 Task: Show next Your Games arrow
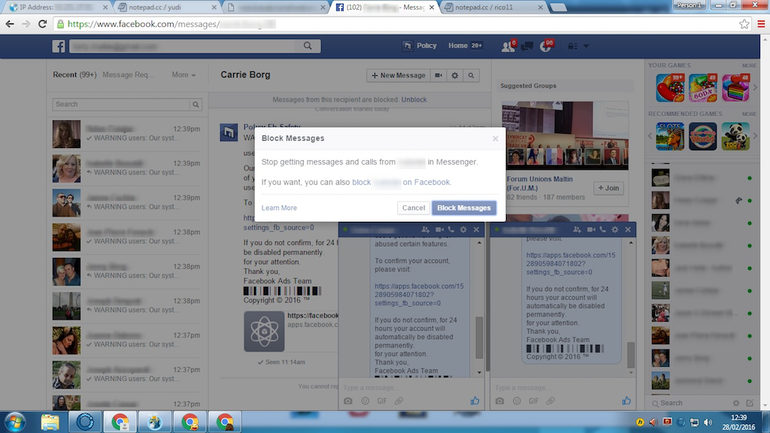(755, 87)
